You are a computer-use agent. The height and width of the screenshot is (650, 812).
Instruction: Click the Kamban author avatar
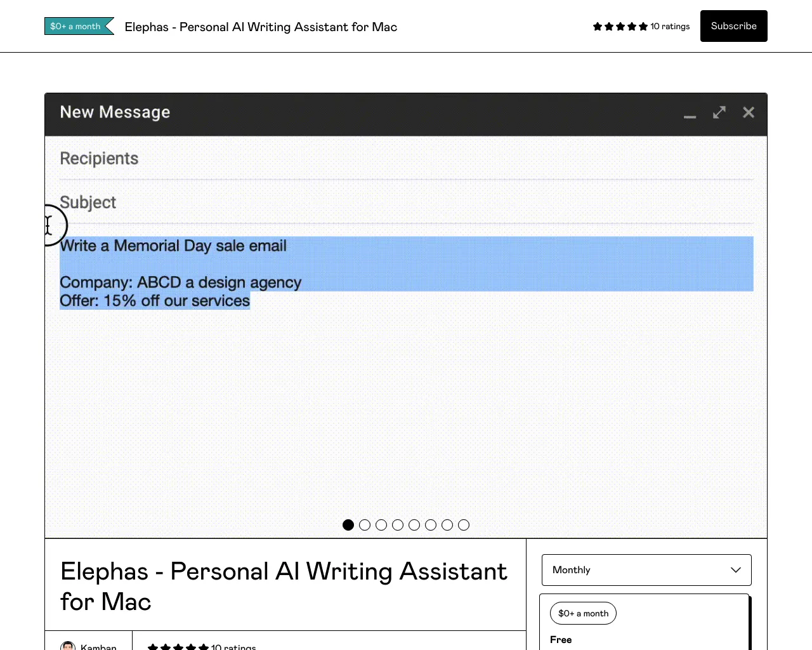(68, 646)
